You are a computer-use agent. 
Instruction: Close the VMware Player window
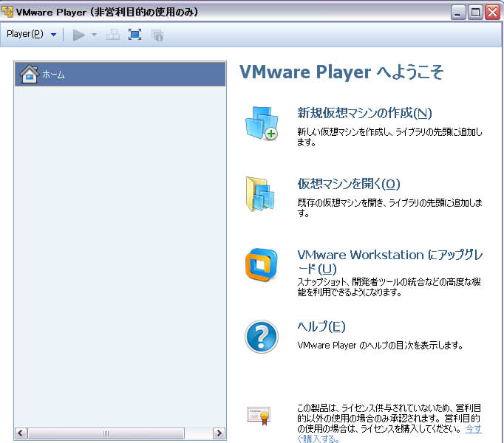coord(492,13)
